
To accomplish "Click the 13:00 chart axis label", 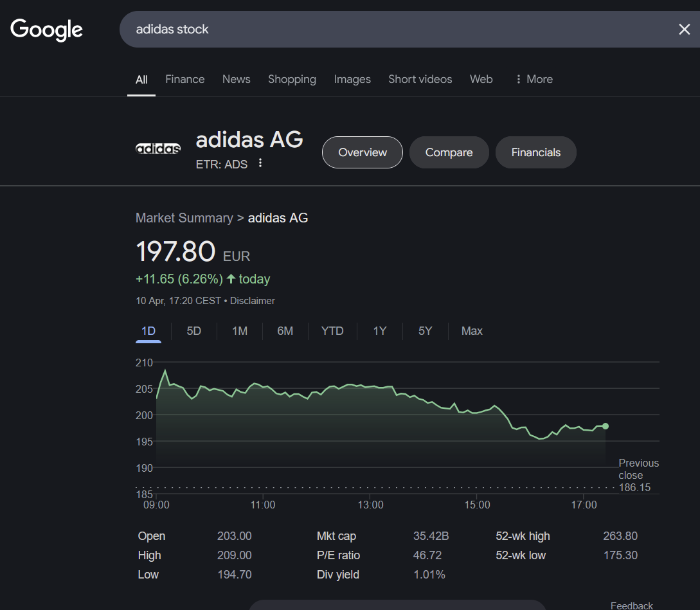I will coord(370,505).
